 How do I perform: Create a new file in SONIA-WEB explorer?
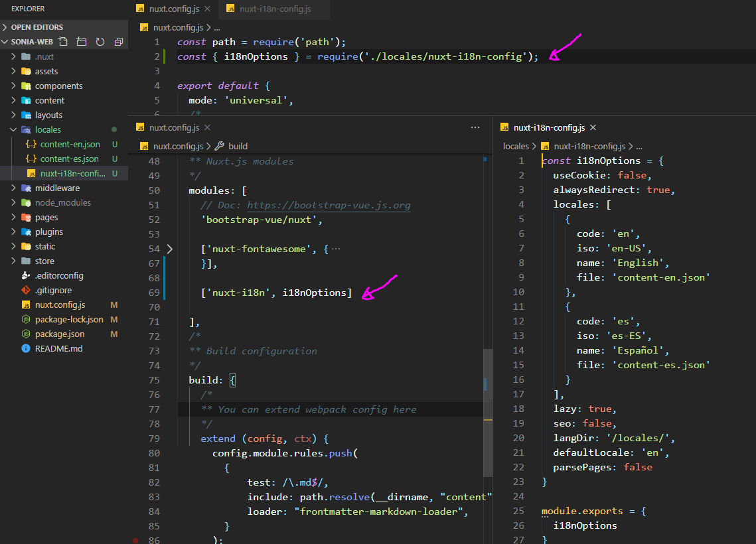pyautogui.click(x=64, y=41)
